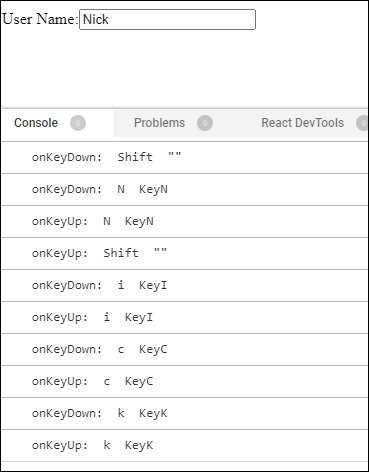The height and width of the screenshot is (472, 369).
Task: Click the User Name input field
Action: coord(167,20)
